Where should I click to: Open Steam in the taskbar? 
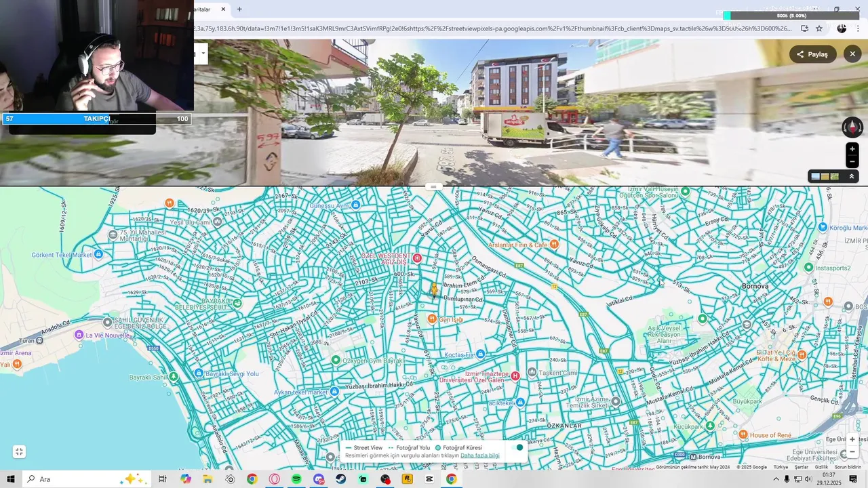pyautogui.click(x=340, y=479)
